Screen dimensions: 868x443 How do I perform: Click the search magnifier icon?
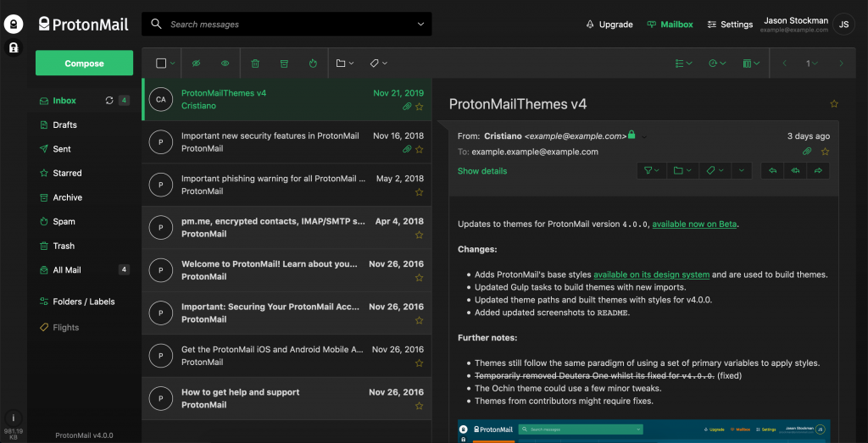click(157, 24)
